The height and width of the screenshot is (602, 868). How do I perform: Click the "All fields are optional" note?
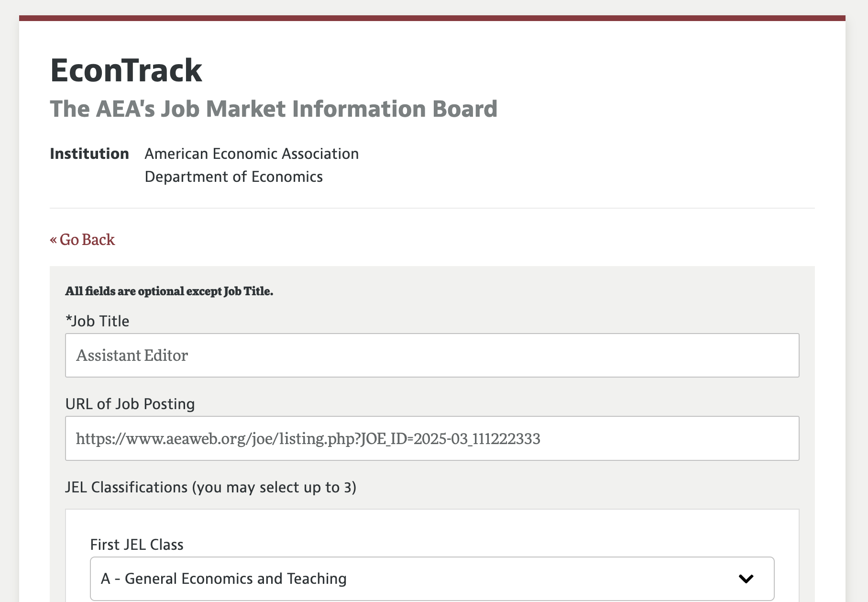[169, 291]
